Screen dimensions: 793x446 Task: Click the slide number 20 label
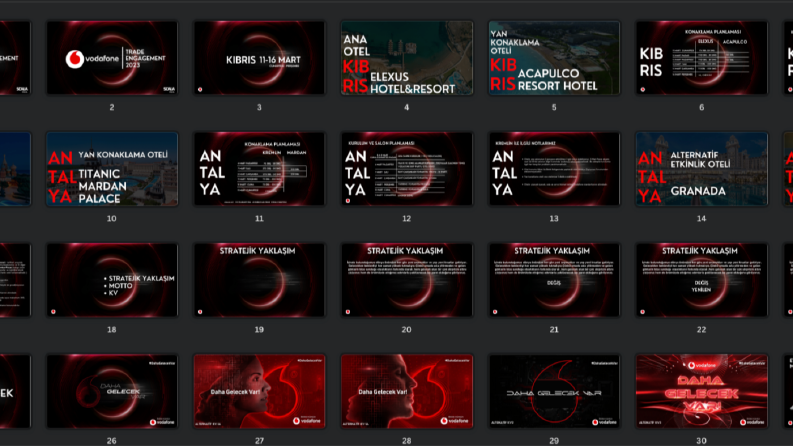[x=407, y=330]
